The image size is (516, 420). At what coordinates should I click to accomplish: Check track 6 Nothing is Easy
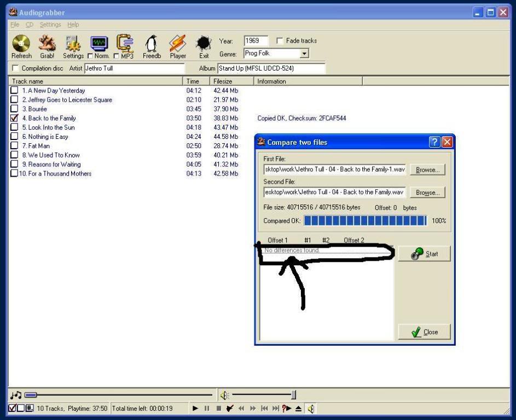point(14,136)
